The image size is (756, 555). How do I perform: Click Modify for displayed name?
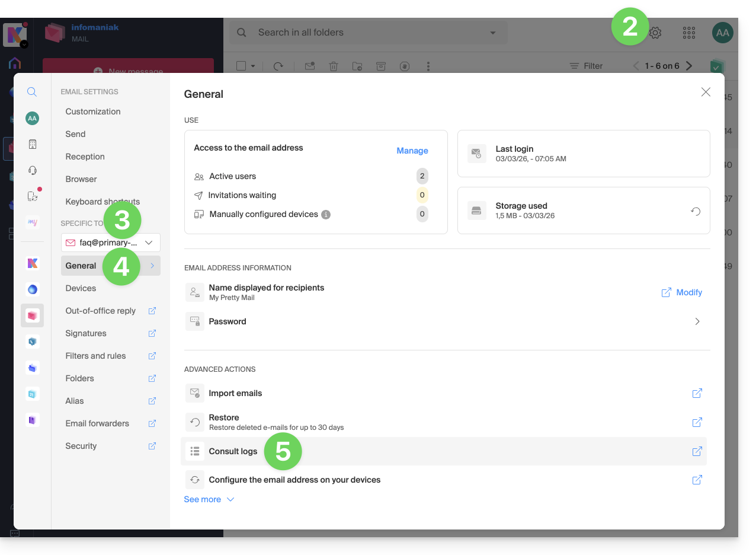tap(682, 292)
